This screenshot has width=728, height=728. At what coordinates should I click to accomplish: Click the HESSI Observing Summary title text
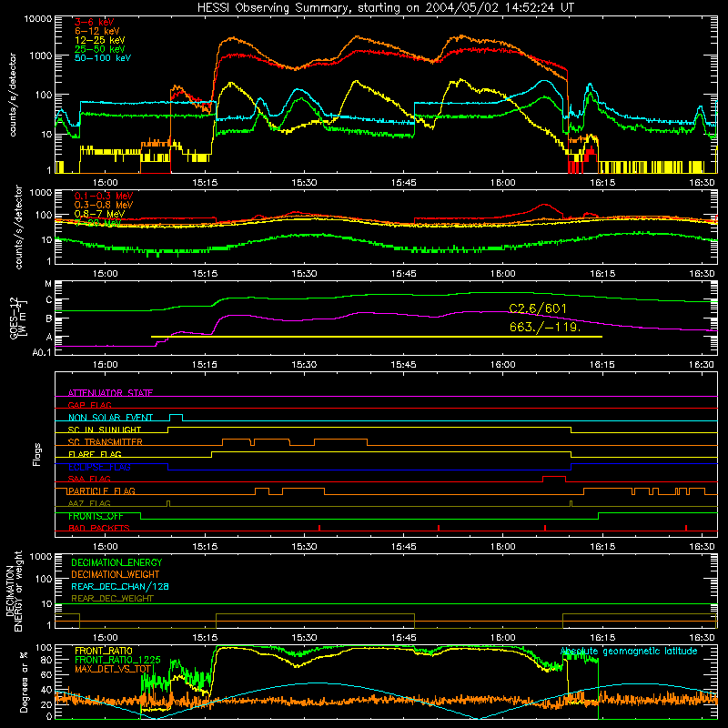tap(385, 7)
